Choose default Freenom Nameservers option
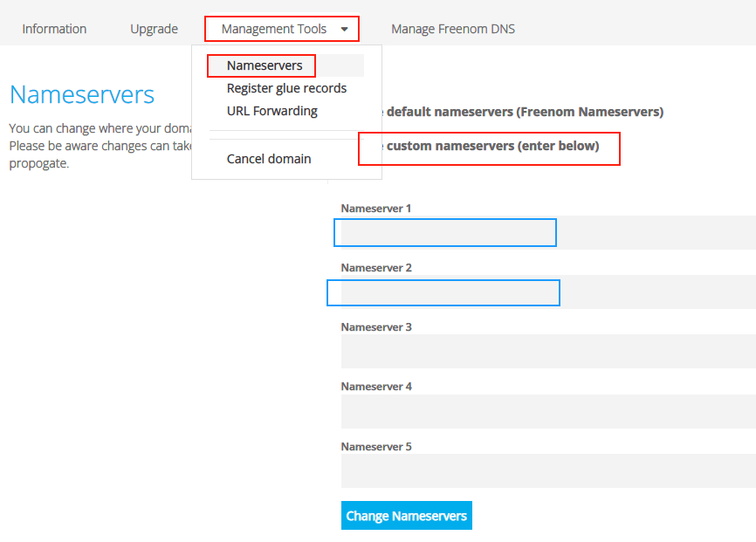The width and height of the screenshot is (756, 542). 524,112
